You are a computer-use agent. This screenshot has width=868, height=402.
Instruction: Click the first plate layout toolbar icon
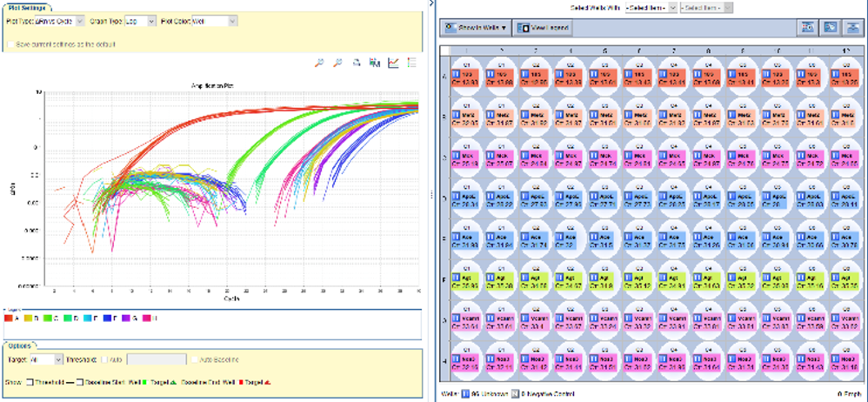click(808, 28)
